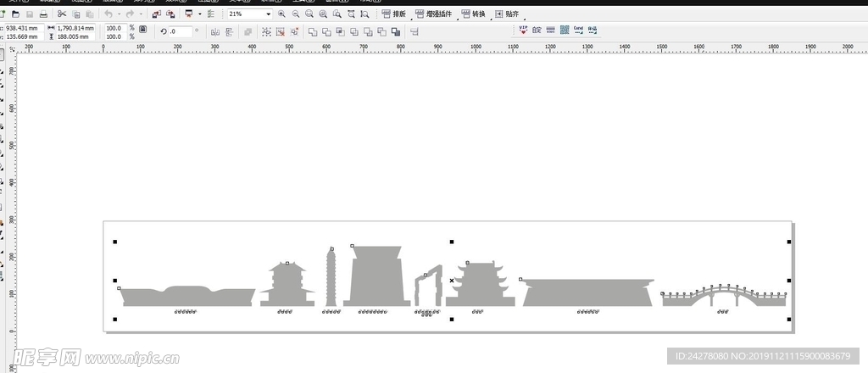The height and width of the screenshot is (373, 868).
Task: Click the selection center X marker
Action: (452, 281)
